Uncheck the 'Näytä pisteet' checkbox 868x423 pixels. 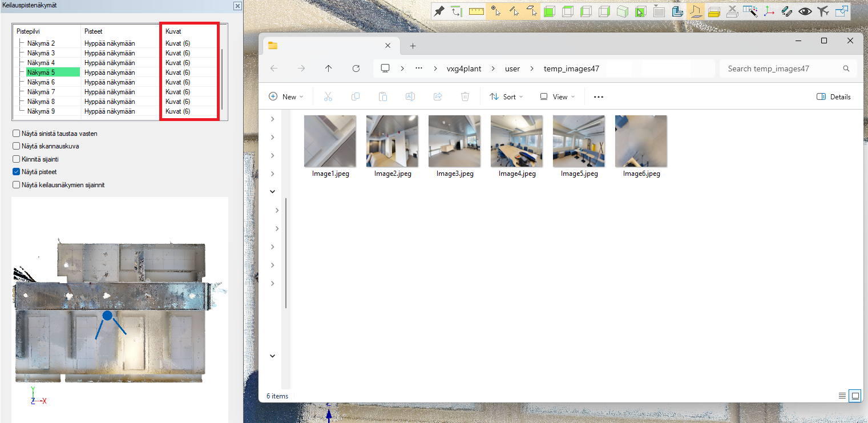tap(17, 172)
